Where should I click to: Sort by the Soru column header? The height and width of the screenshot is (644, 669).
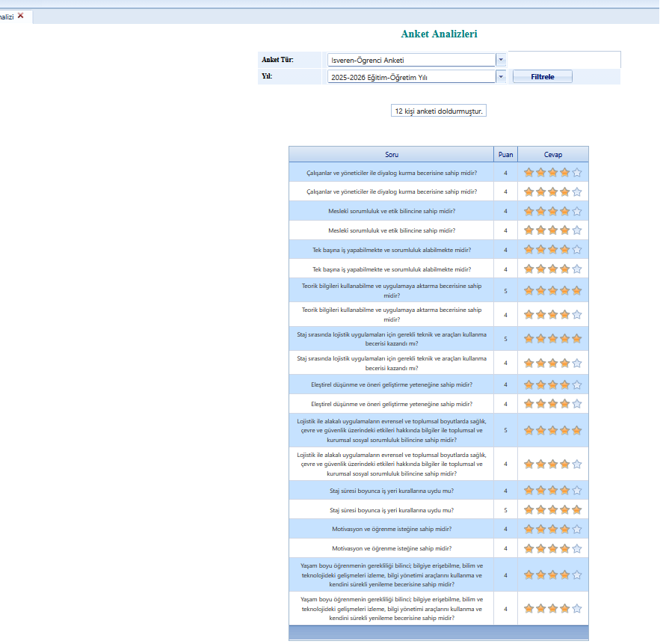[391, 155]
